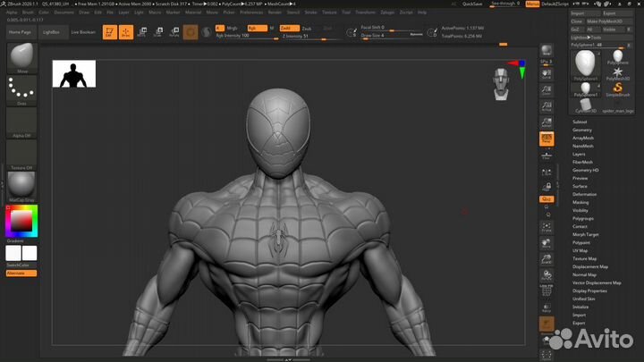Viewport: 644px width, 362px height.
Task: Click the Home Page button
Action: pyautogui.click(x=20, y=32)
